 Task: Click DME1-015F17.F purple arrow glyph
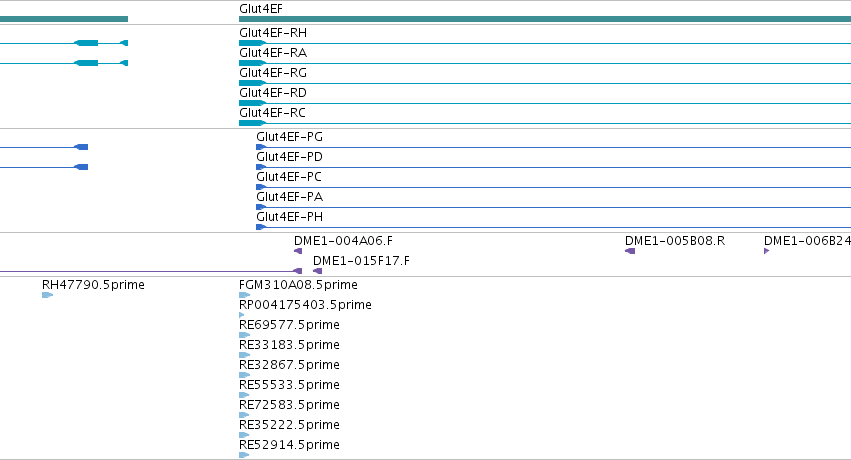(317, 271)
